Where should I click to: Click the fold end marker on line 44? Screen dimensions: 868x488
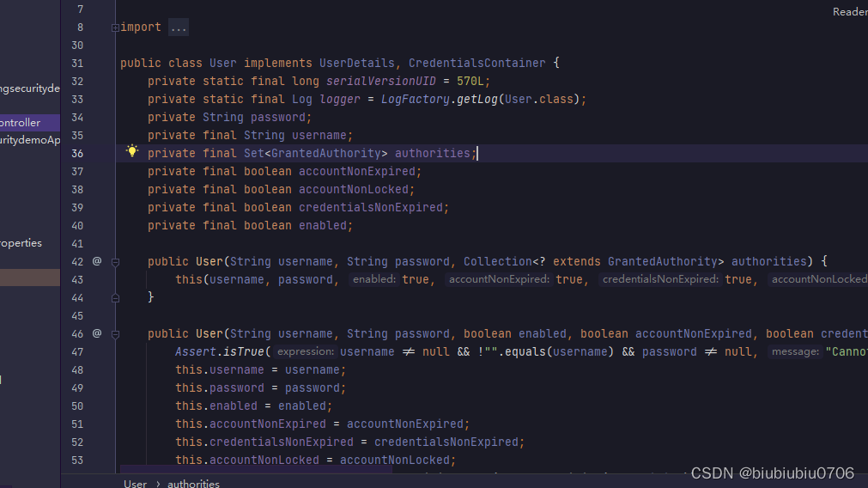[x=115, y=297]
